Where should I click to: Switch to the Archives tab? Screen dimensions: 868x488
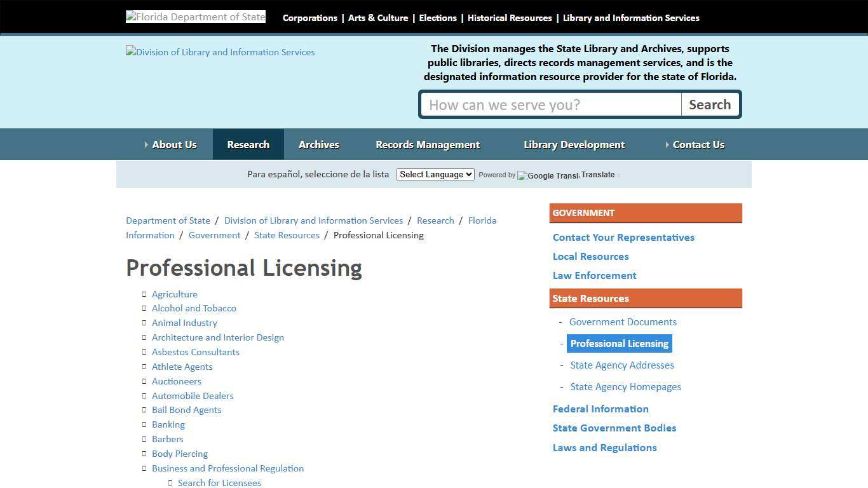point(319,144)
